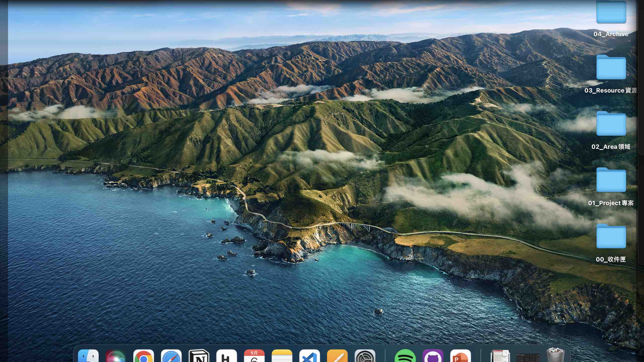This screenshot has width=644, height=362.
Task: Open Finder from the Dock
Action: 88,356
